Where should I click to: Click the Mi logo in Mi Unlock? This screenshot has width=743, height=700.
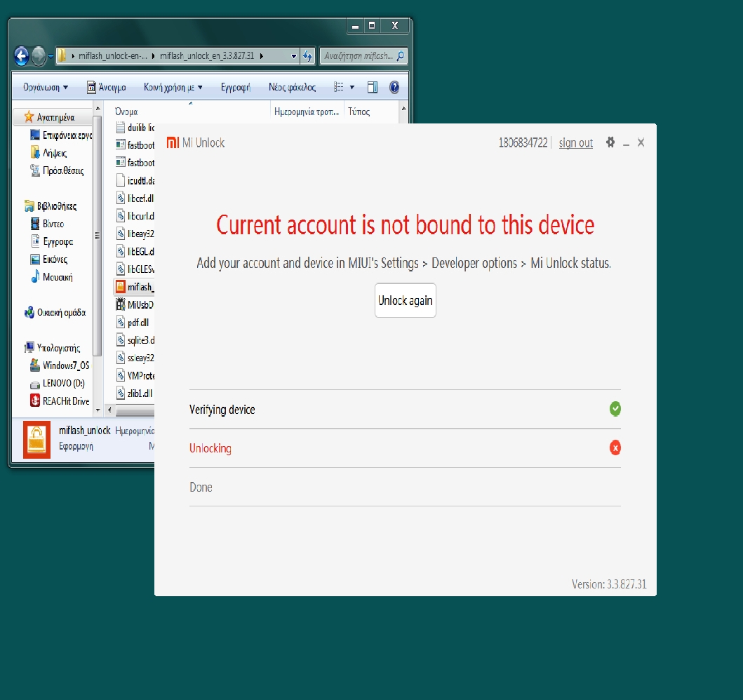coord(173,142)
